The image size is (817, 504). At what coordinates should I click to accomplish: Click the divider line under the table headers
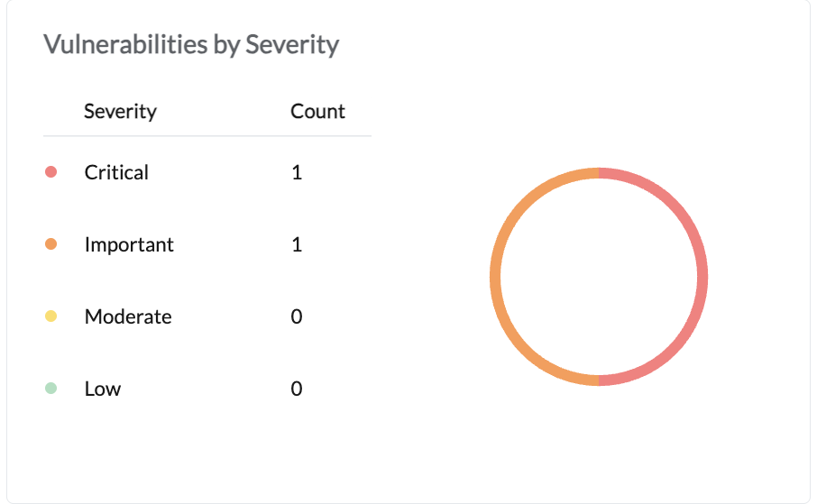pyautogui.click(x=207, y=136)
